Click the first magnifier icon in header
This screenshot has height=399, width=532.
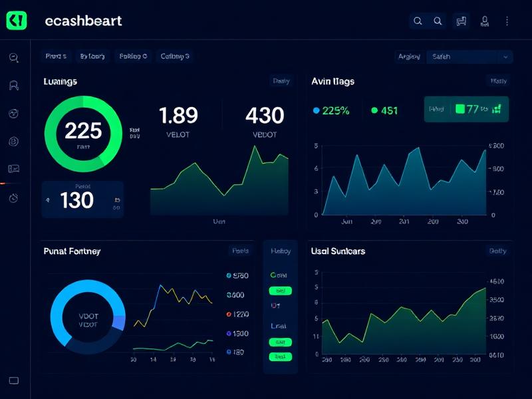click(418, 21)
